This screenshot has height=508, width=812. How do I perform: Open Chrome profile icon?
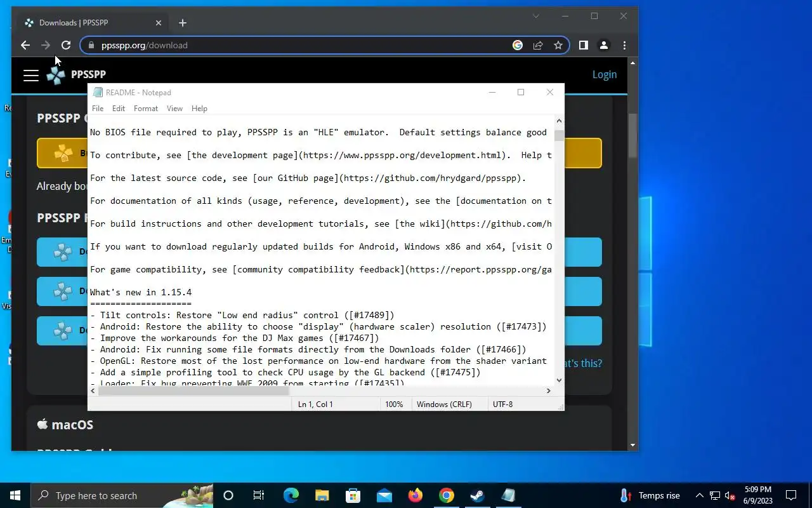coord(604,45)
